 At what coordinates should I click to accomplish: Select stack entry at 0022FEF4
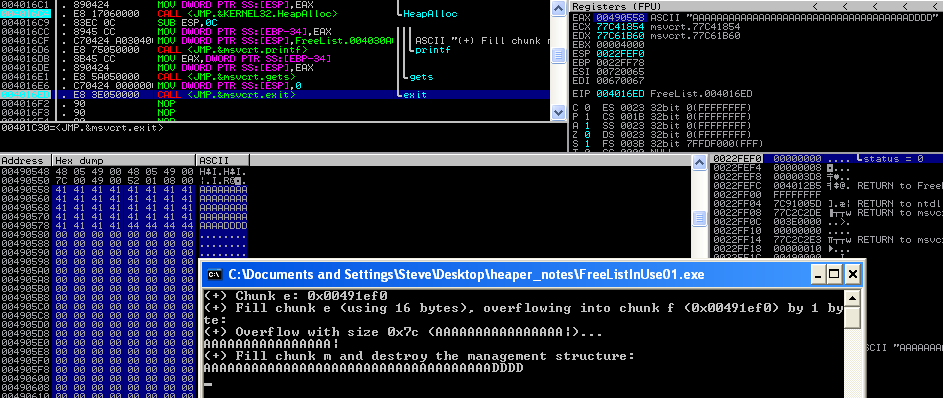[x=827, y=168]
